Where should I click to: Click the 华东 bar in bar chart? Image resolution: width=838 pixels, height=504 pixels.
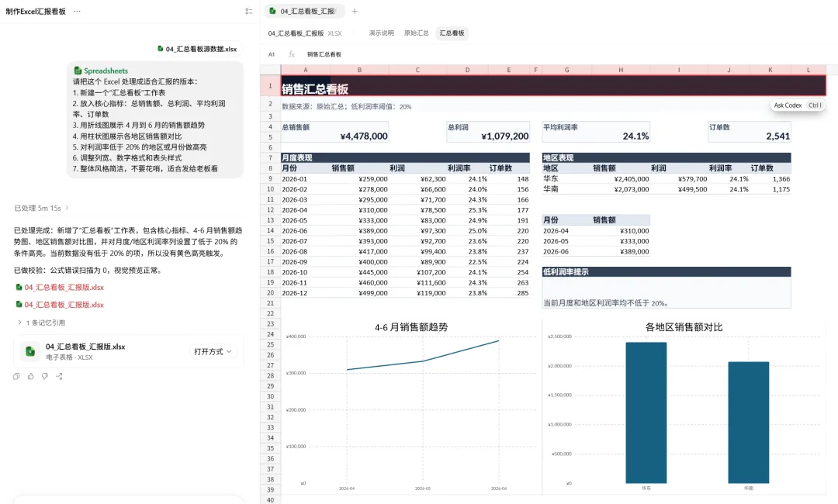(646, 413)
